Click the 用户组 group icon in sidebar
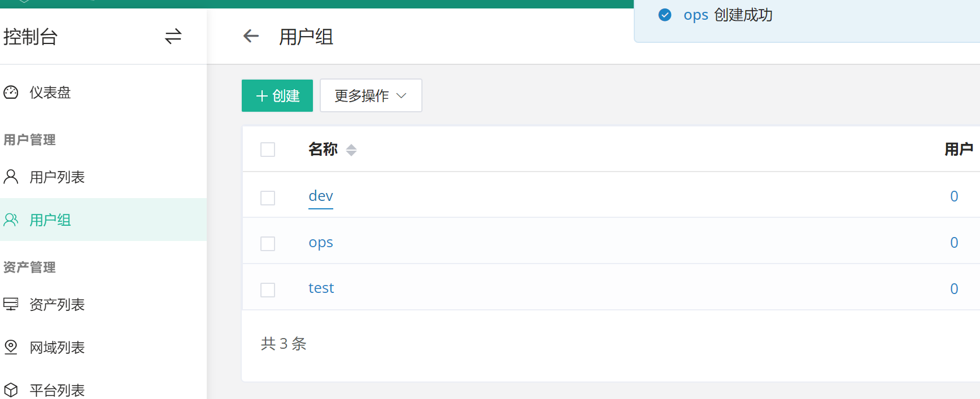Viewport: 980px width, 399px height. click(x=11, y=220)
